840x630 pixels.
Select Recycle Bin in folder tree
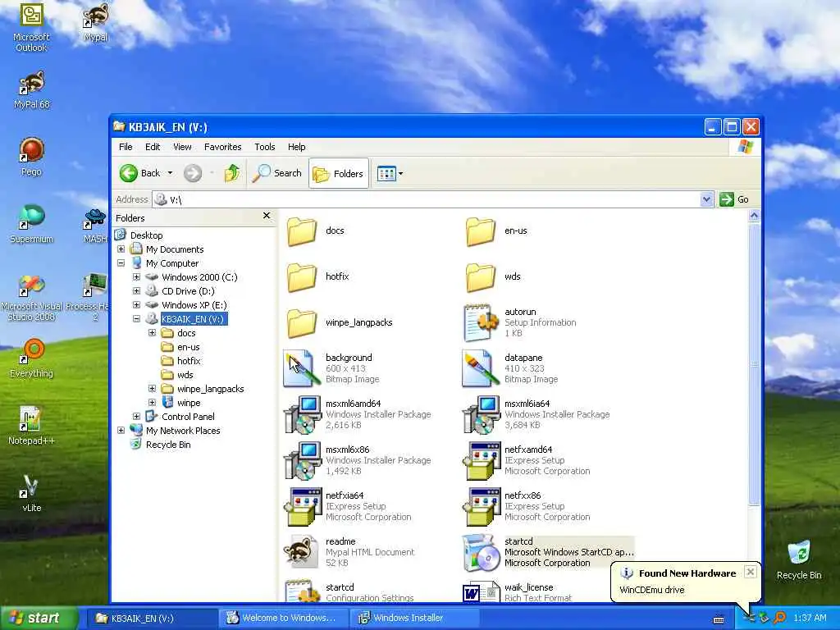(168, 444)
